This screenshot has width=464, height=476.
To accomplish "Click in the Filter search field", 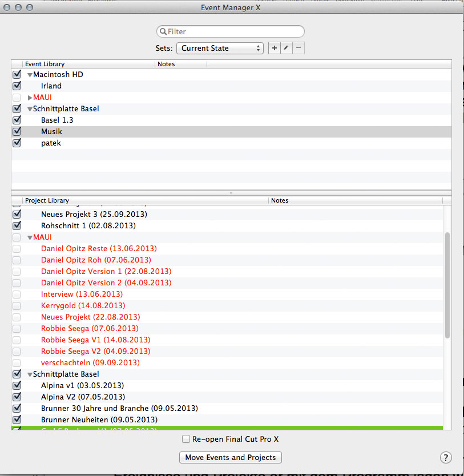I will coord(234,32).
